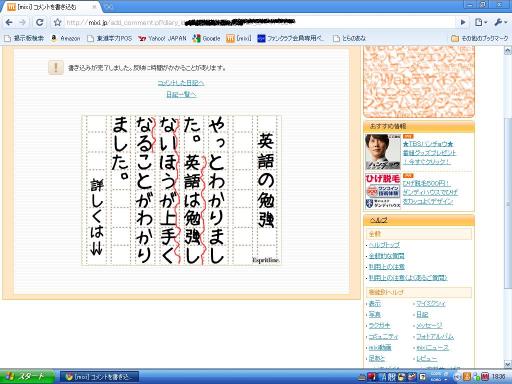Click the page scroll-down arrow

[x=508, y=364]
